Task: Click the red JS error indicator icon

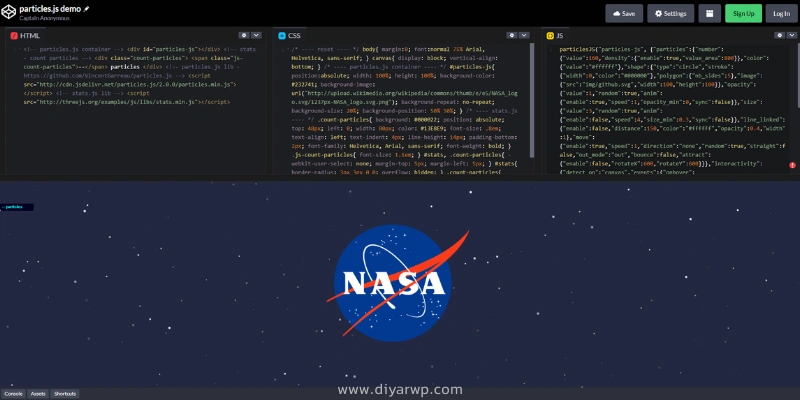Action: click(x=792, y=164)
